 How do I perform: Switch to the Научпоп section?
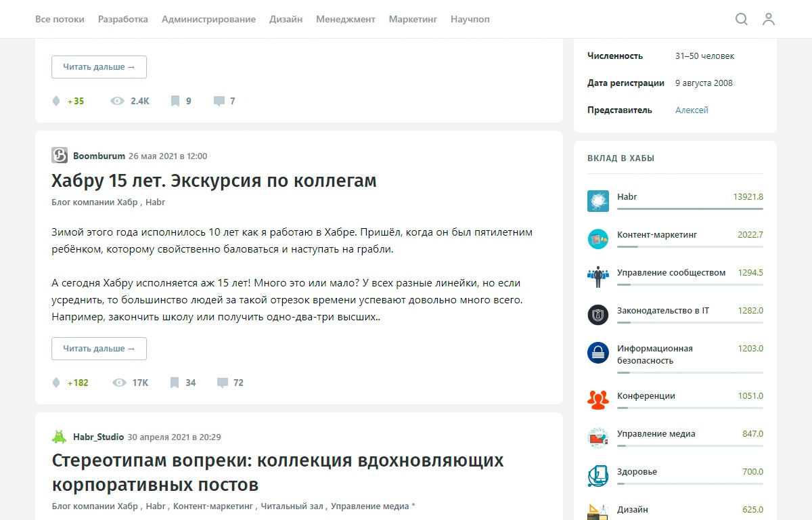coord(470,19)
